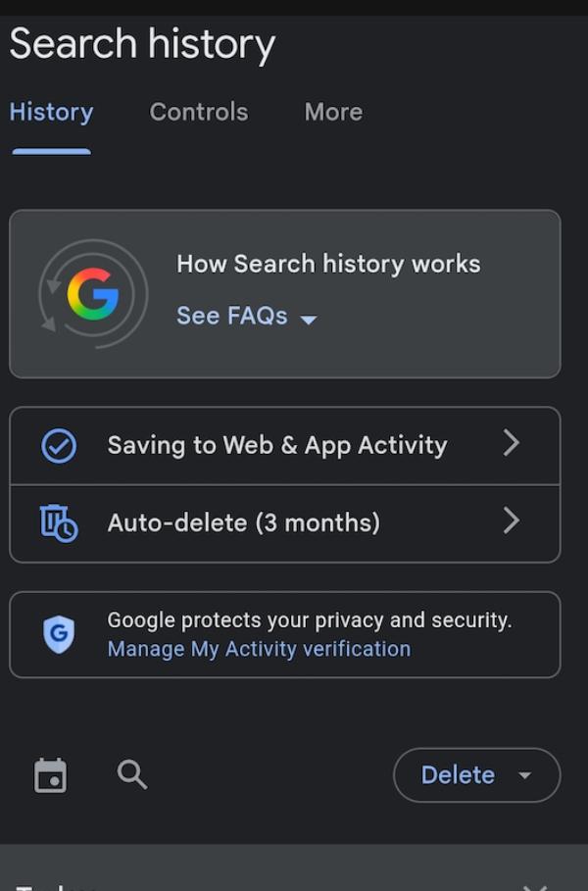Click the Google G history logo

[92, 292]
